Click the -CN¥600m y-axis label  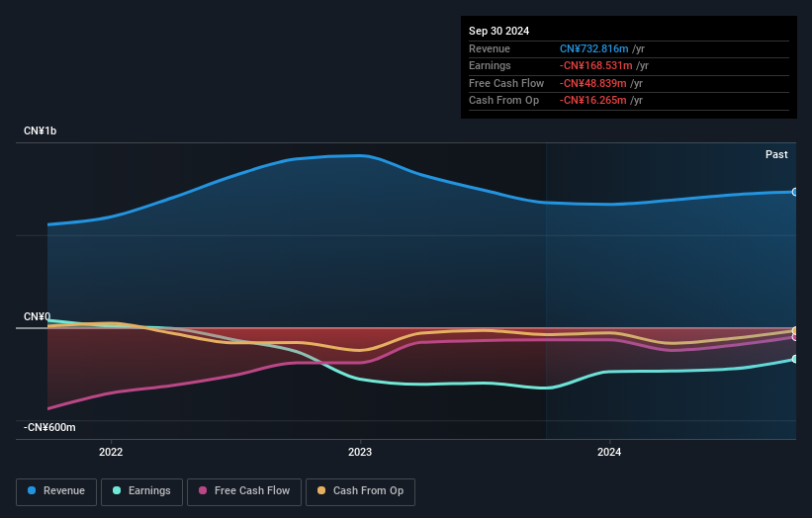pyautogui.click(x=49, y=427)
